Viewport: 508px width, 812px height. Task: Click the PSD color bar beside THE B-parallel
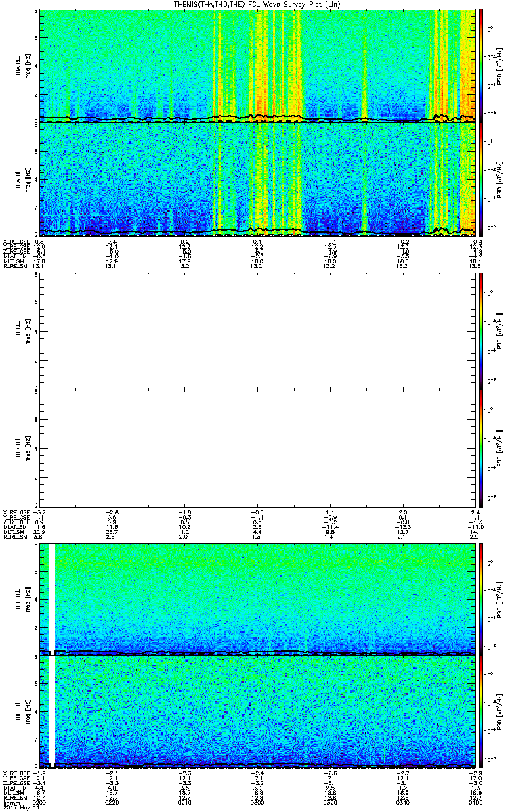[481, 711]
